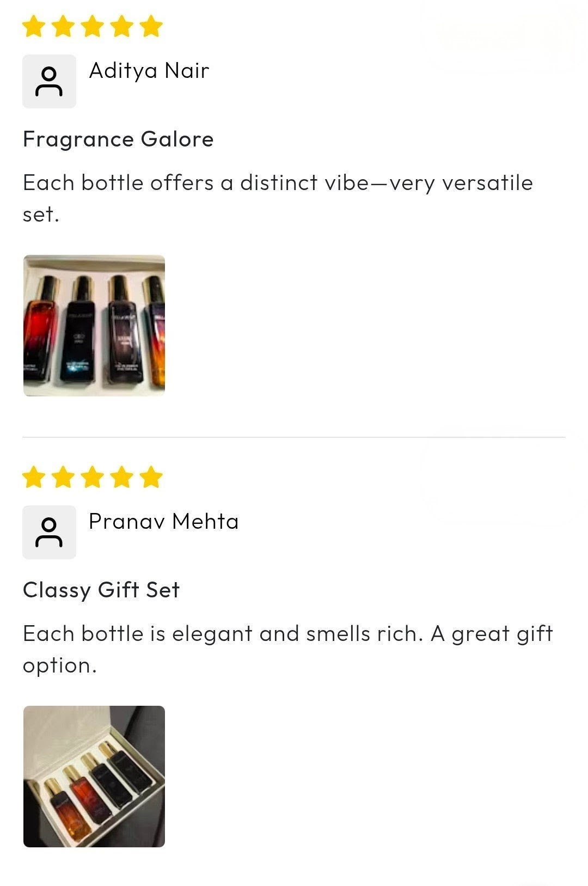The width and height of the screenshot is (588, 886).
Task: Click fifth star of Pranav Mehta's rating
Action: click(151, 477)
